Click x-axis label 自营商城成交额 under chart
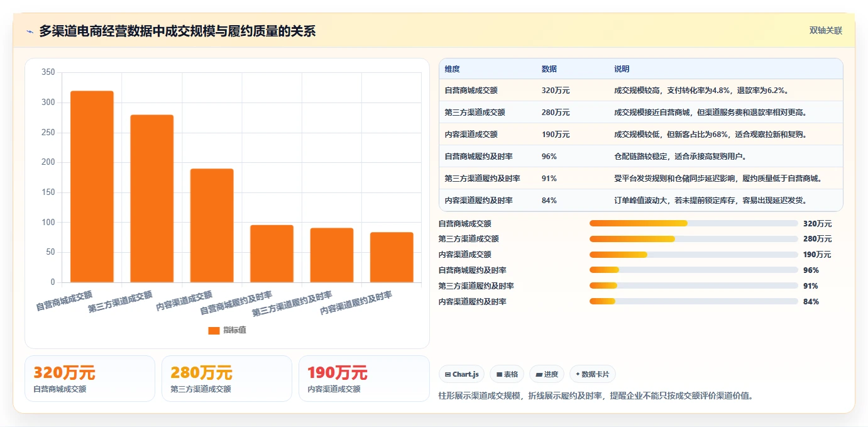868x427 pixels. tap(64, 301)
